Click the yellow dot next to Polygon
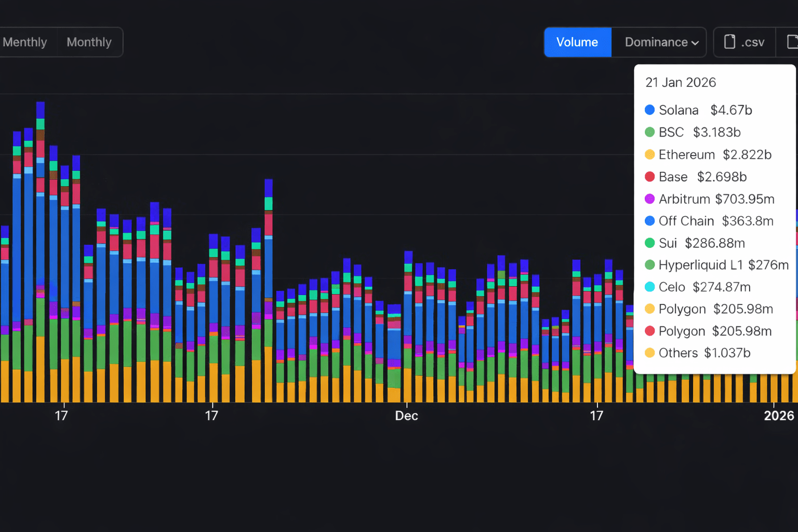Viewport: 798px width, 532px height. (649, 309)
